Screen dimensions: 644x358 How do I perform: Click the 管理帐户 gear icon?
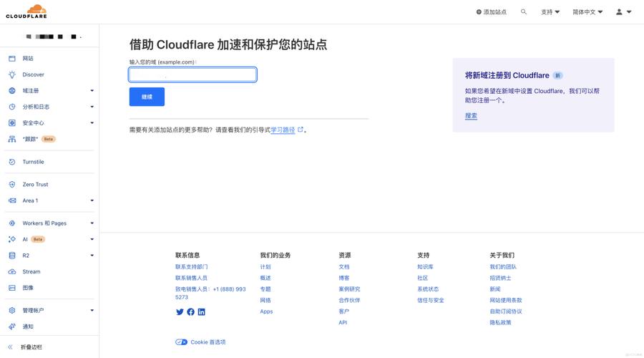12,310
